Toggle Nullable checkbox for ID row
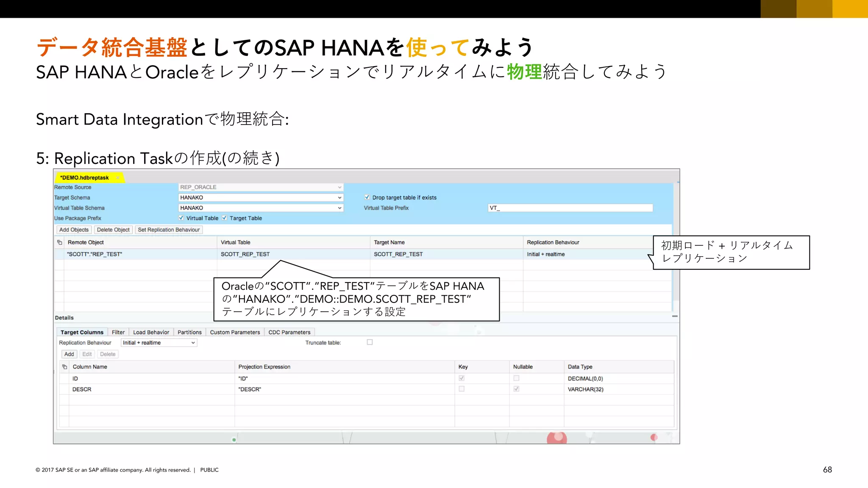Screen dimensions: 868x488 pos(516,378)
